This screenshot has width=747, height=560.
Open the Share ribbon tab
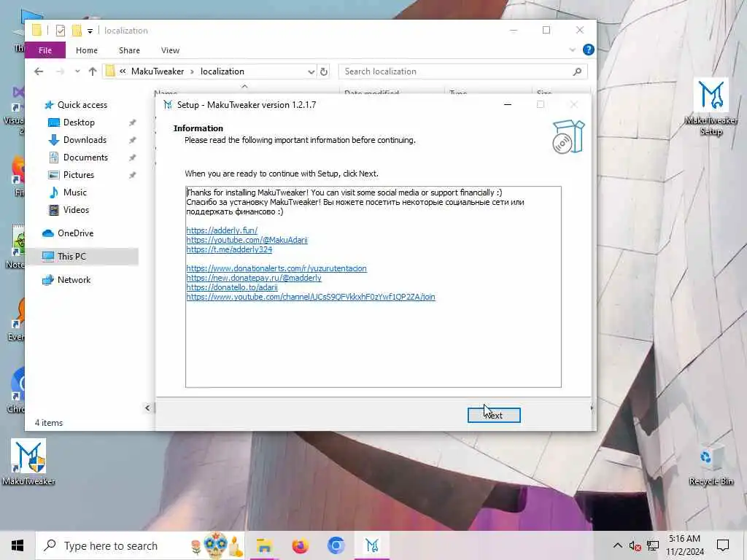click(x=129, y=50)
